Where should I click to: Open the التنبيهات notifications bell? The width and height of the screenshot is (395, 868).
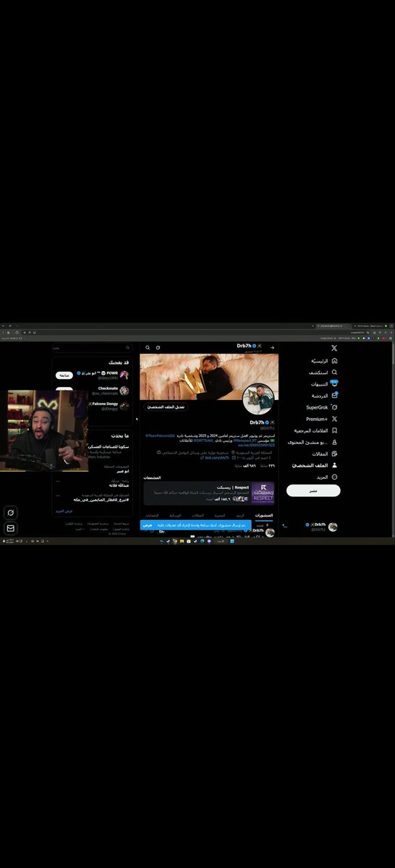(x=334, y=384)
